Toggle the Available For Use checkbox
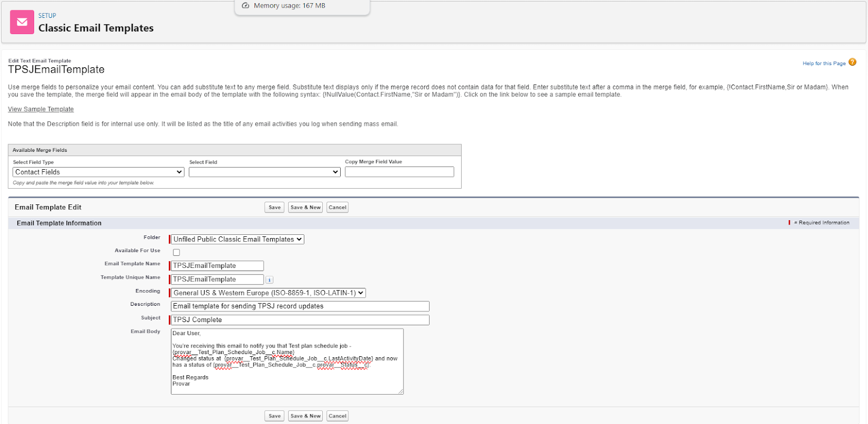 pyautogui.click(x=176, y=253)
